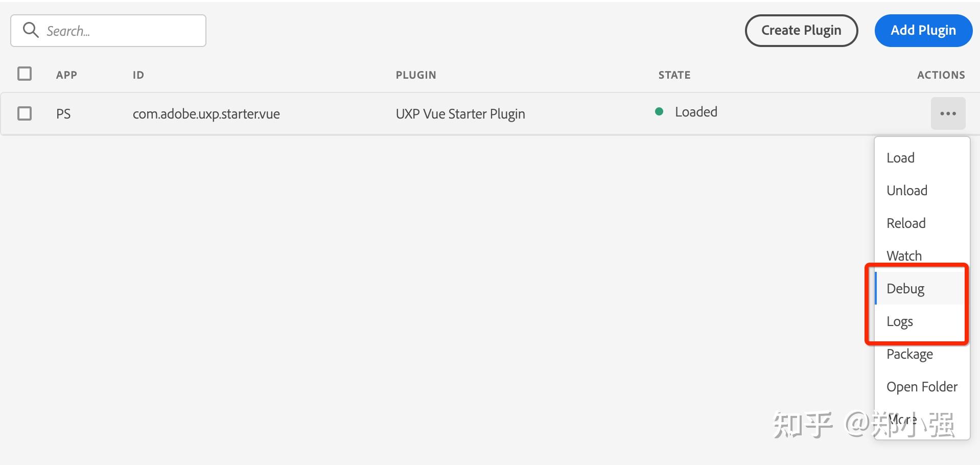Click the Create Plugin button
The image size is (980, 465).
tap(801, 30)
